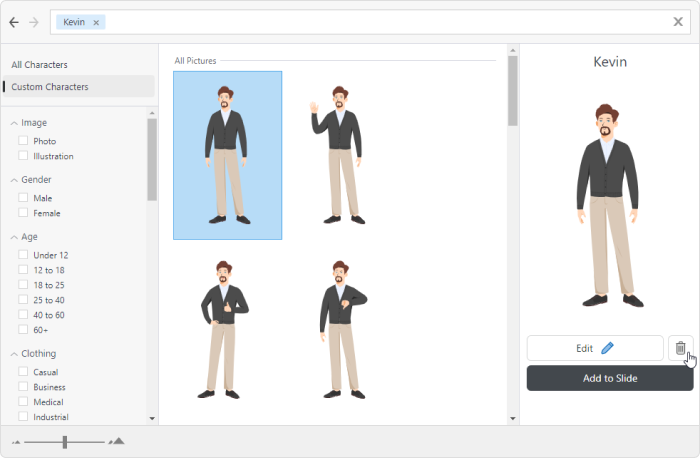Collapse the Image filter section
The width and height of the screenshot is (700, 458).
pos(14,123)
